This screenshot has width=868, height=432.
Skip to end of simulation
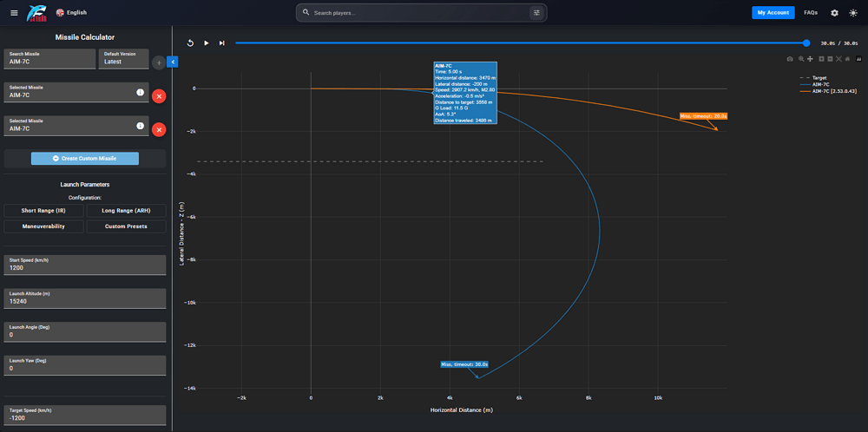(222, 43)
